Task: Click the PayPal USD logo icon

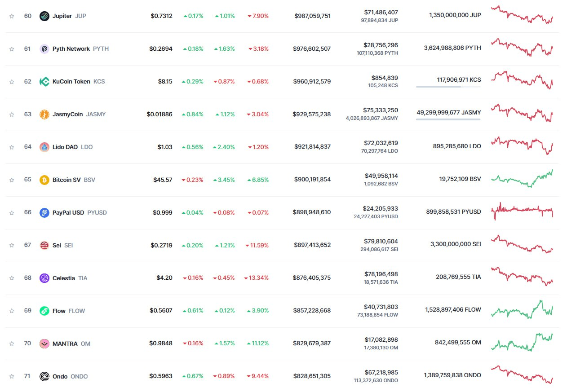Action: pos(44,213)
